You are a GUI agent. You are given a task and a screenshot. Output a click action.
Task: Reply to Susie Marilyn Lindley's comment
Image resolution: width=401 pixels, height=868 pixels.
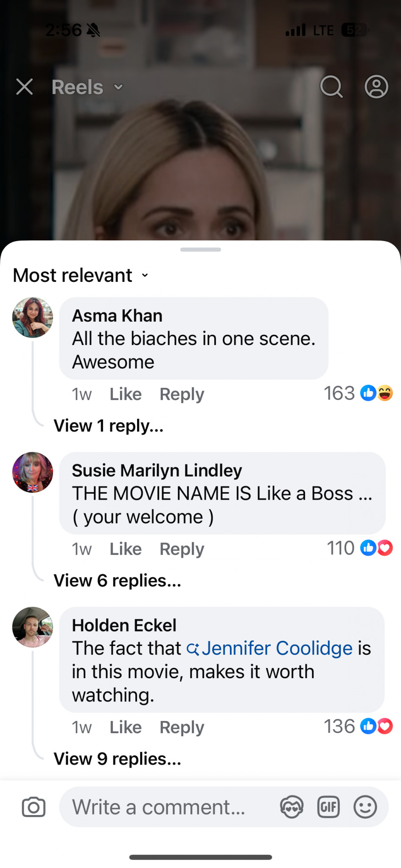182,549
